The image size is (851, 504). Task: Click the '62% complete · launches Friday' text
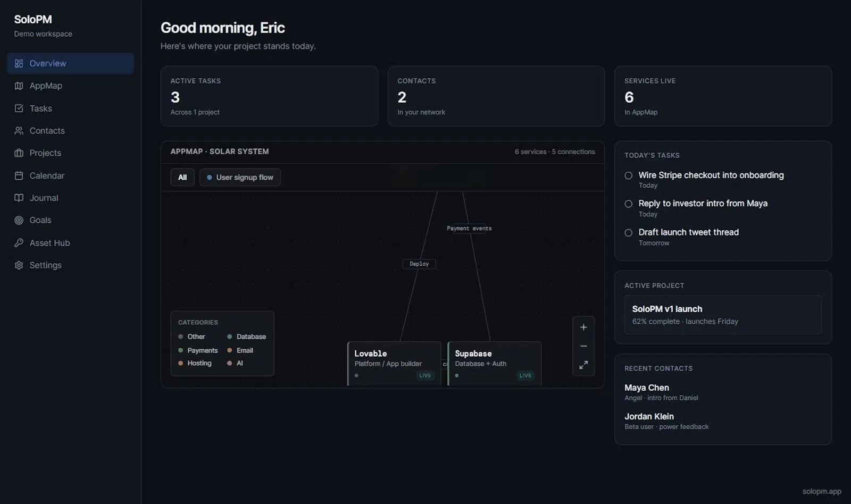(x=685, y=322)
